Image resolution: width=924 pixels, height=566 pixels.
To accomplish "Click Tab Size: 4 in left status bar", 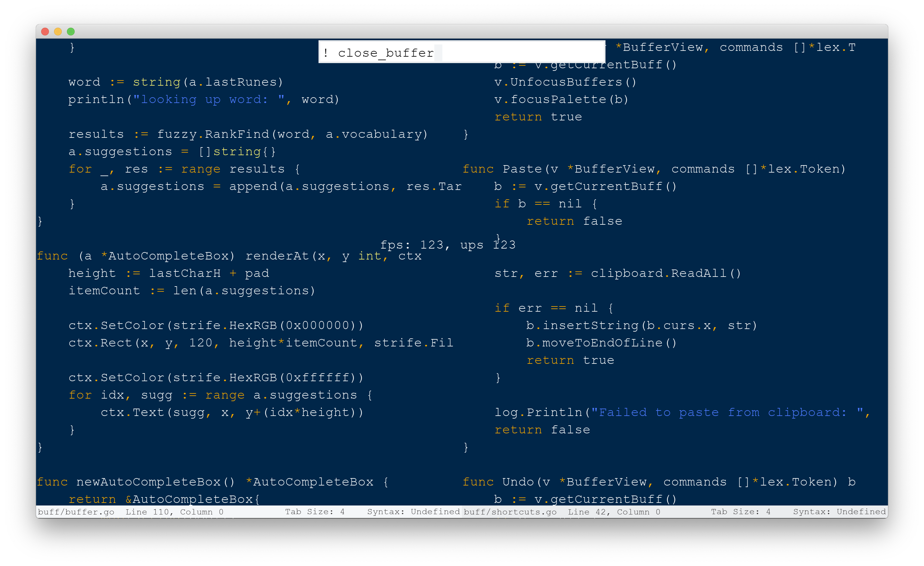I will 315,512.
